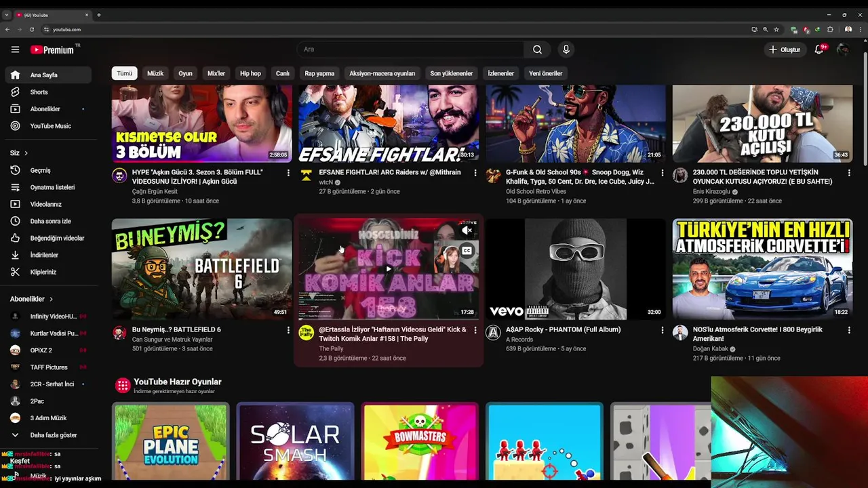The image size is (868, 488).
Task: Open Beğendiğim videolar
Action: [47, 238]
